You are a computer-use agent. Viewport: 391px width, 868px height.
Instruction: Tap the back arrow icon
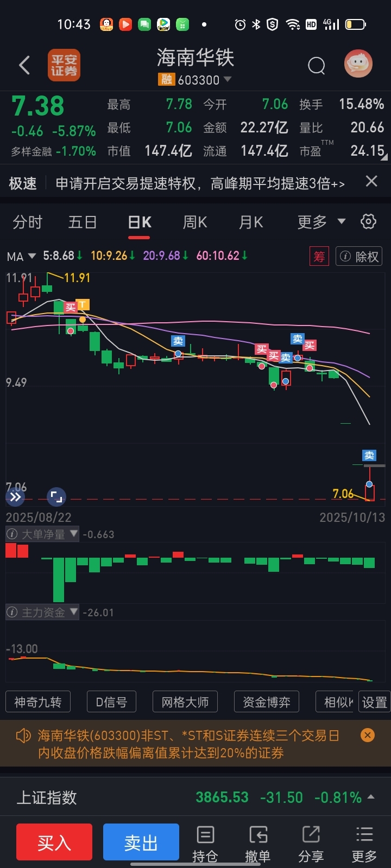click(24, 66)
